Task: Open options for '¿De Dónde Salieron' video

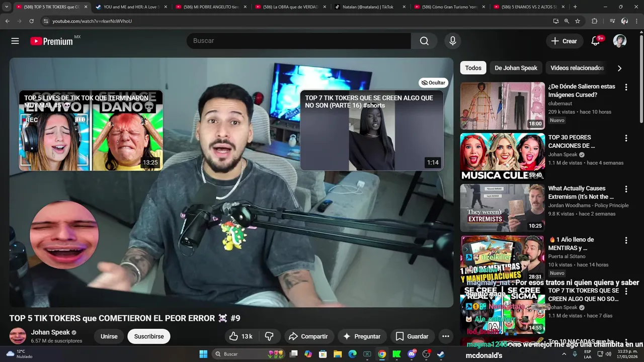Action: [x=626, y=87]
